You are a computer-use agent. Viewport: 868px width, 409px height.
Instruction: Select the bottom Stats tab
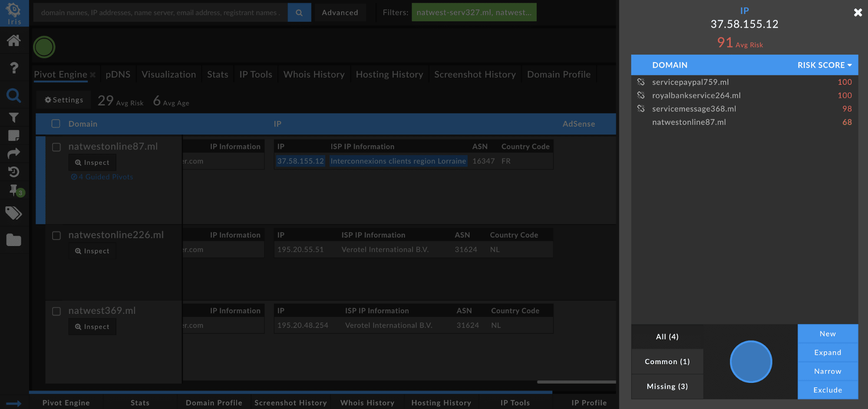(140, 402)
